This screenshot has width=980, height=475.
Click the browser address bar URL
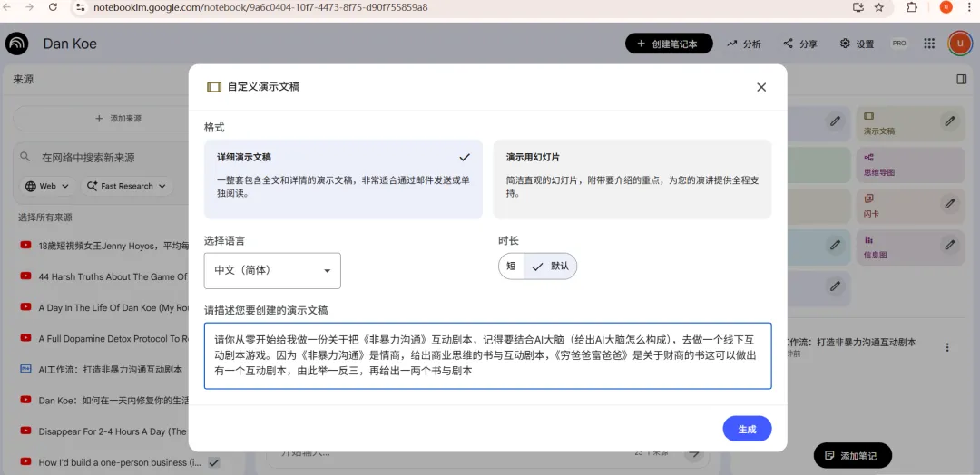point(260,7)
